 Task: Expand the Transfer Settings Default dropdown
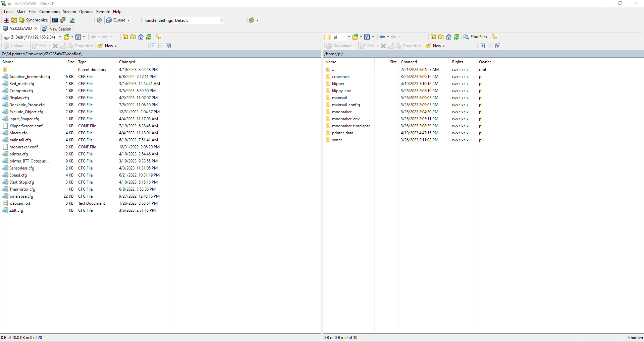tap(222, 20)
